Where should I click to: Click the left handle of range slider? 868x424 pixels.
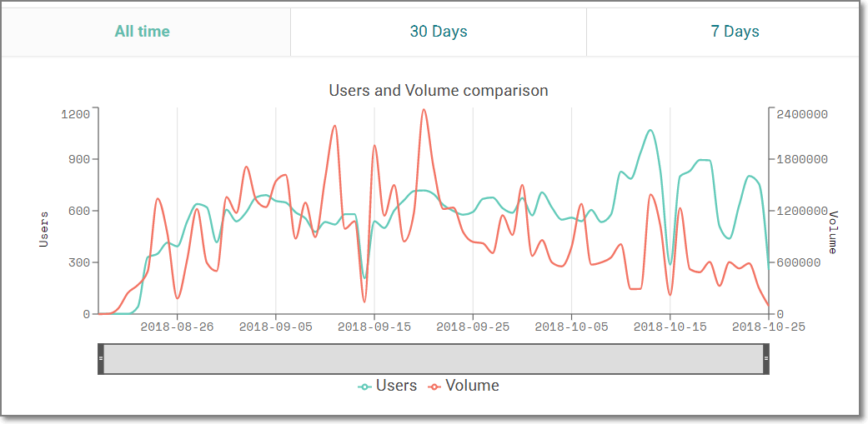(100, 358)
